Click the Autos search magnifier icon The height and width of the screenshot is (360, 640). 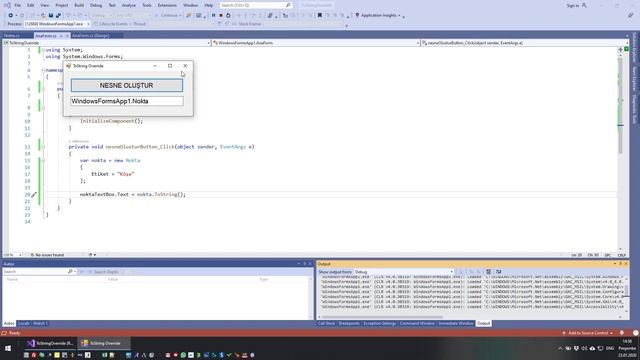(x=70, y=271)
